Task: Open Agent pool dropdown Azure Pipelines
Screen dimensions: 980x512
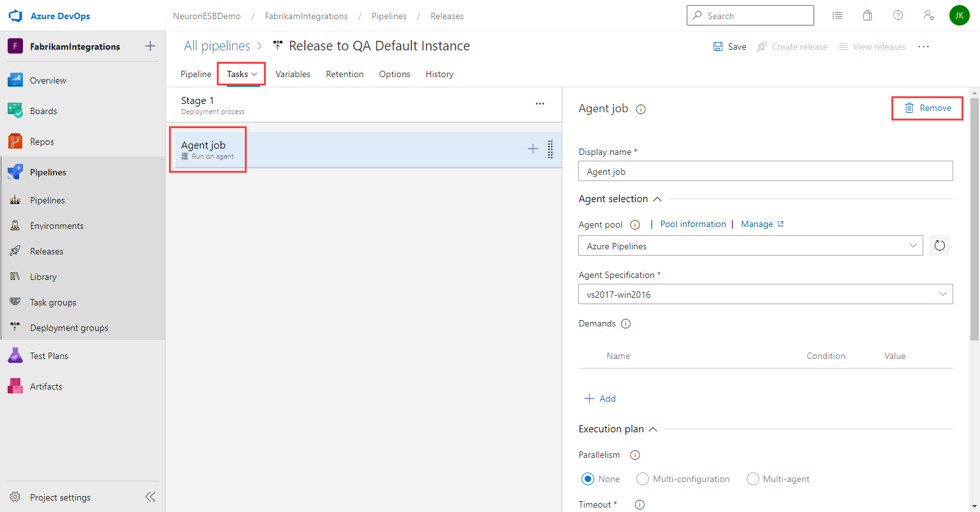Action: tap(750, 245)
